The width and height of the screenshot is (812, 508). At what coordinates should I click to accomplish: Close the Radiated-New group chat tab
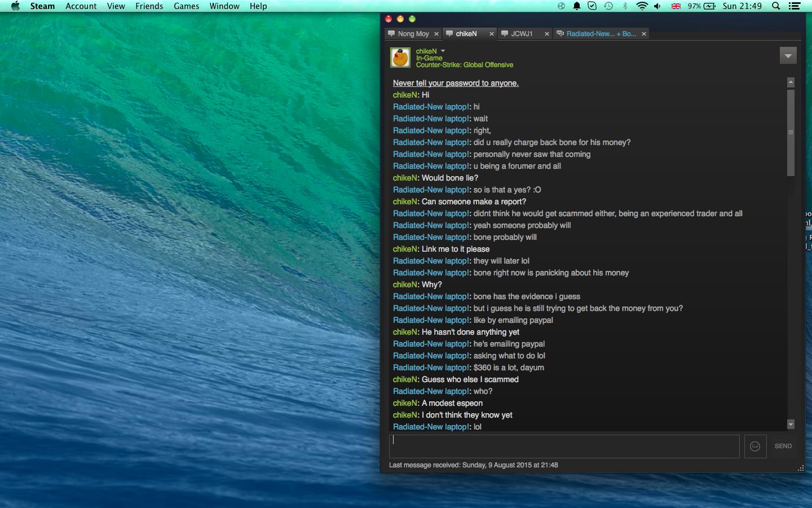click(x=643, y=34)
